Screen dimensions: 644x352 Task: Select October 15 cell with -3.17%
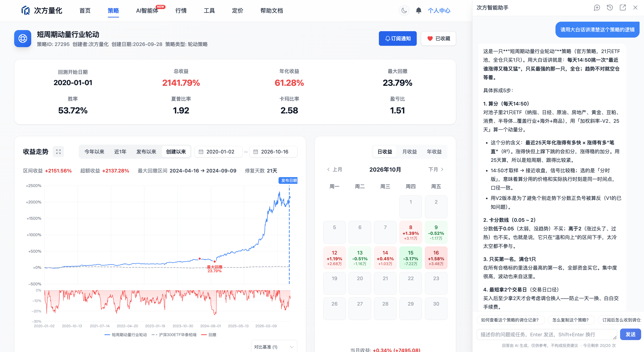coord(411,258)
